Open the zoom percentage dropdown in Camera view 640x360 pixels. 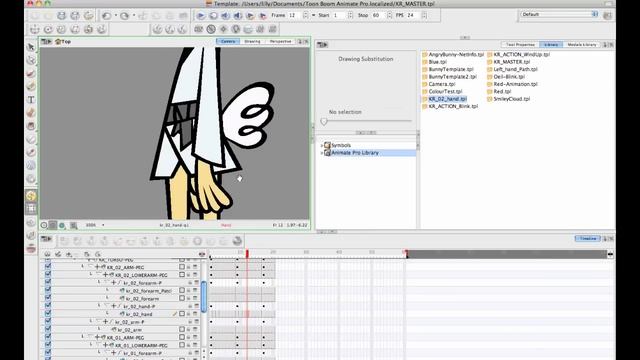[103, 225]
